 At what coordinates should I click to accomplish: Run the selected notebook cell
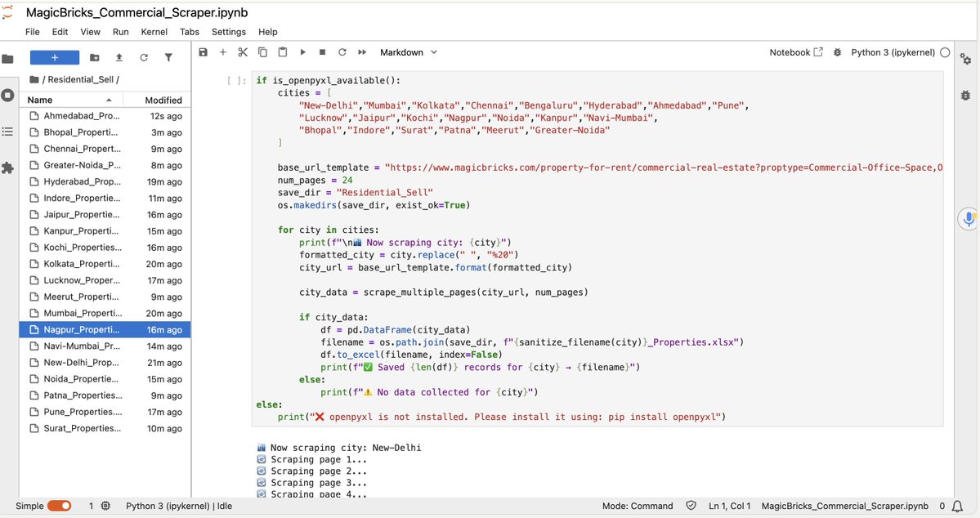pos(302,51)
